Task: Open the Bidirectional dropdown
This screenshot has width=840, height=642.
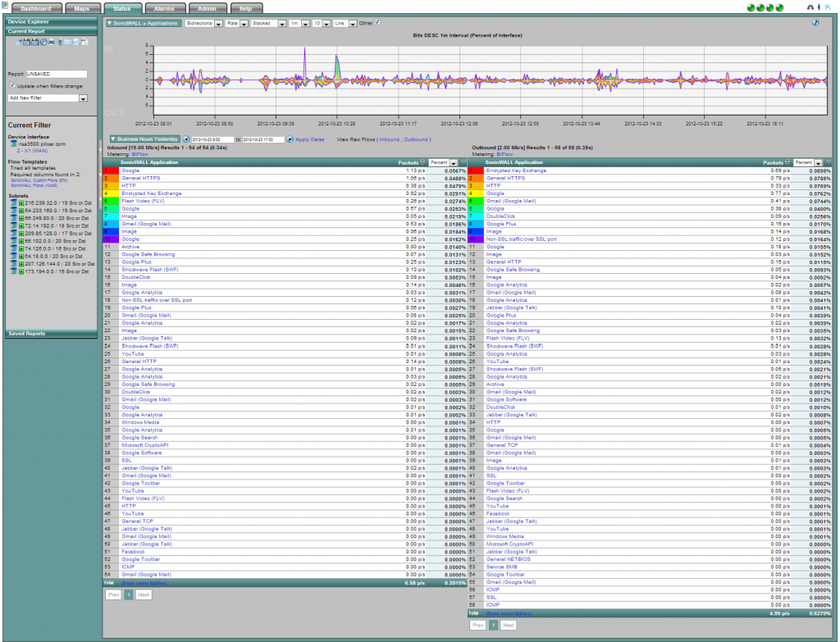Action: (x=203, y=24)
